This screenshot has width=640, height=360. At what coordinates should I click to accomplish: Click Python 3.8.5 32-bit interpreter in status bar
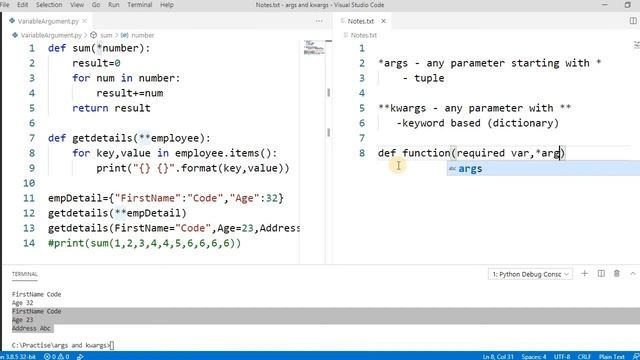coord(18,356)
